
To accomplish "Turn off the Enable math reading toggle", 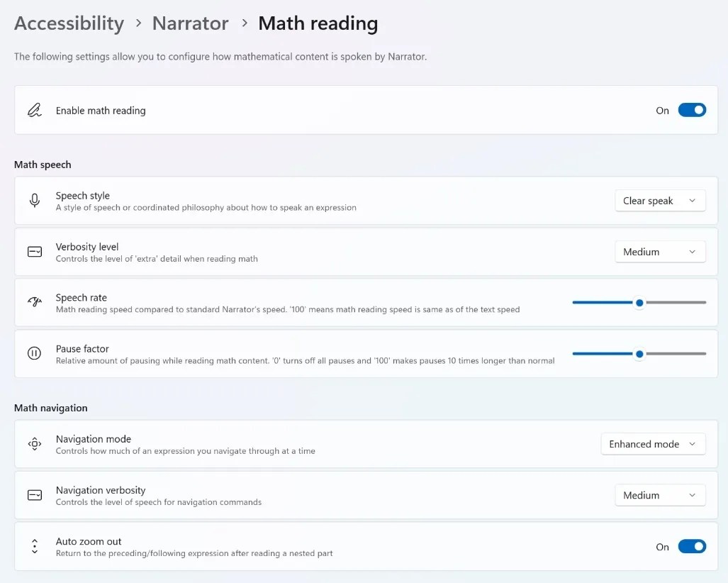I will (x=692, y=110).
